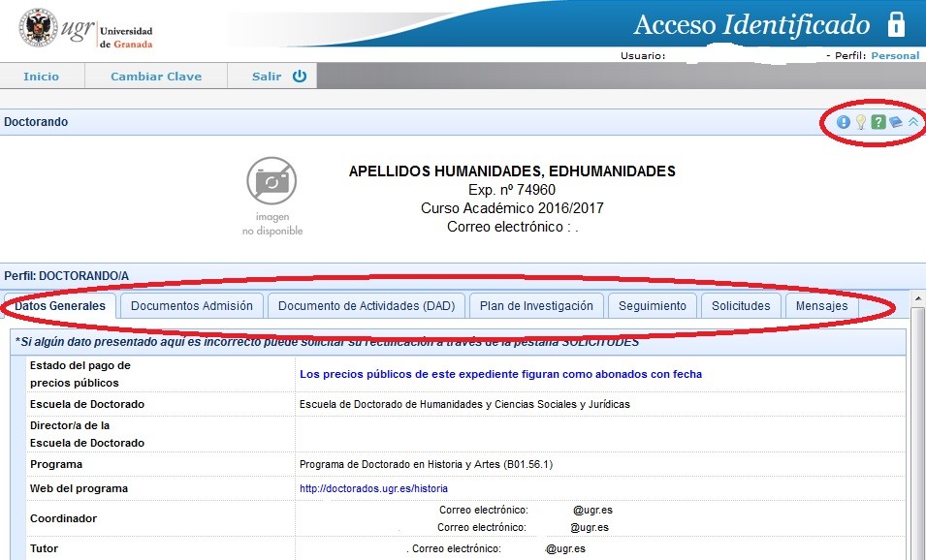Switch to Datos Generales tab
Image resolution: width=926 pixels, height=560 pixels.
click(x=60, y=306)
